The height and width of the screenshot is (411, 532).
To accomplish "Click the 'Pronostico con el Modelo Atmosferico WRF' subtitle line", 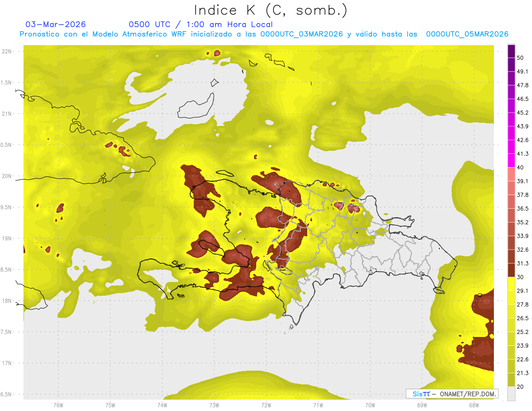I will [x=264, y=34].
